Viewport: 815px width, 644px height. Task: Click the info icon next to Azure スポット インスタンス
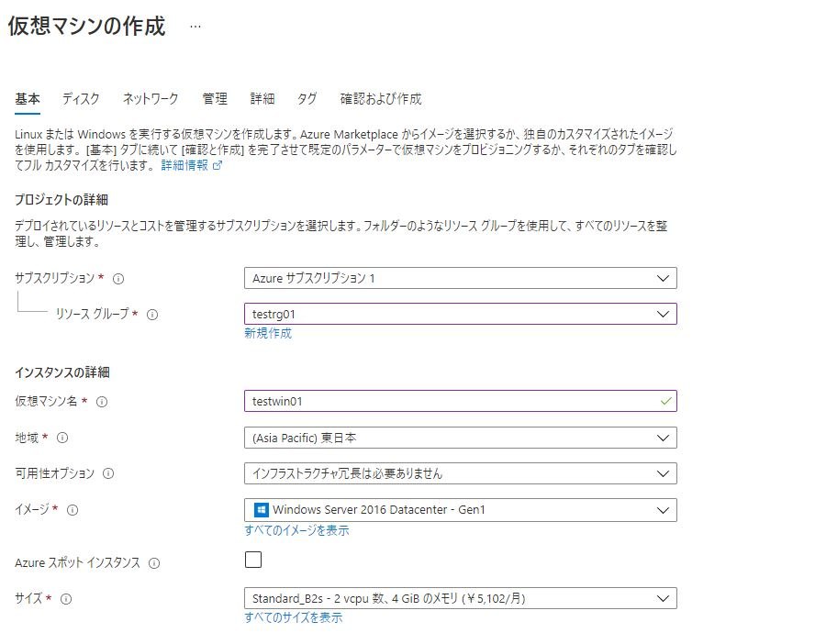click(154, 563)
